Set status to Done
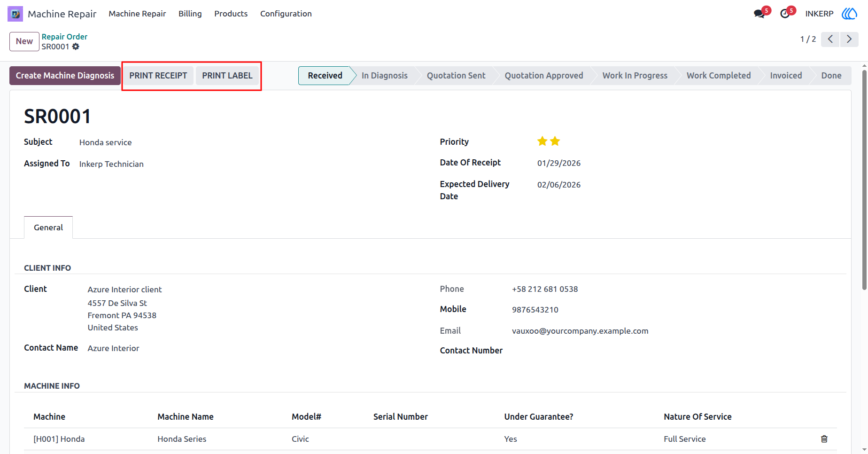This screenshot has height=454, width=868. (831, 76)
